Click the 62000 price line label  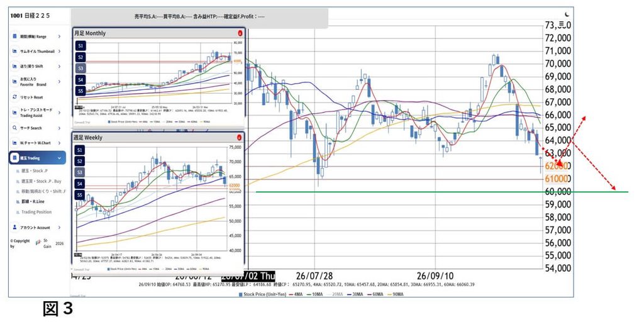557,166
